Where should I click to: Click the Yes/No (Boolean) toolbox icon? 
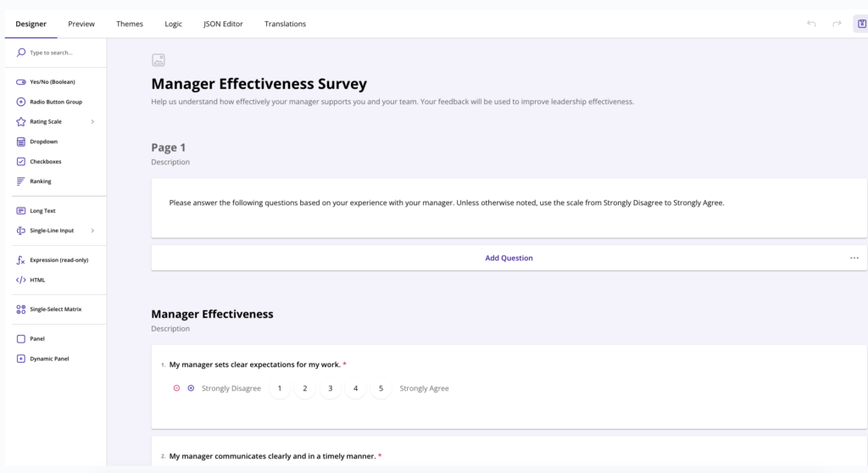21,82
